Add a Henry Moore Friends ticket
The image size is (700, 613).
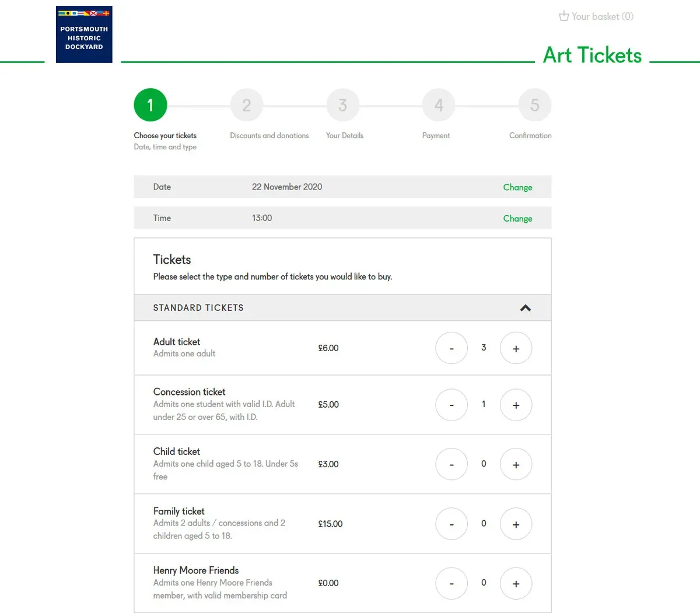click(516, 583)
